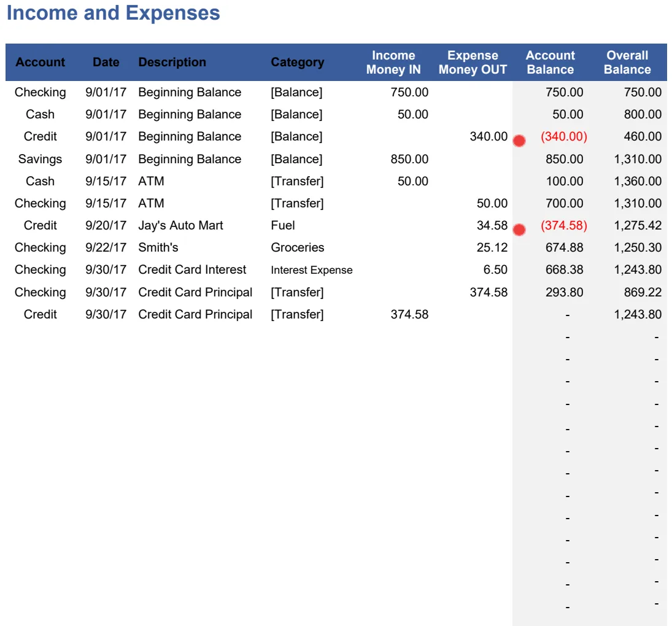Screen dimensions: 672x626
Task: Click the 750.00 income cell
Action: pos(409,92)
